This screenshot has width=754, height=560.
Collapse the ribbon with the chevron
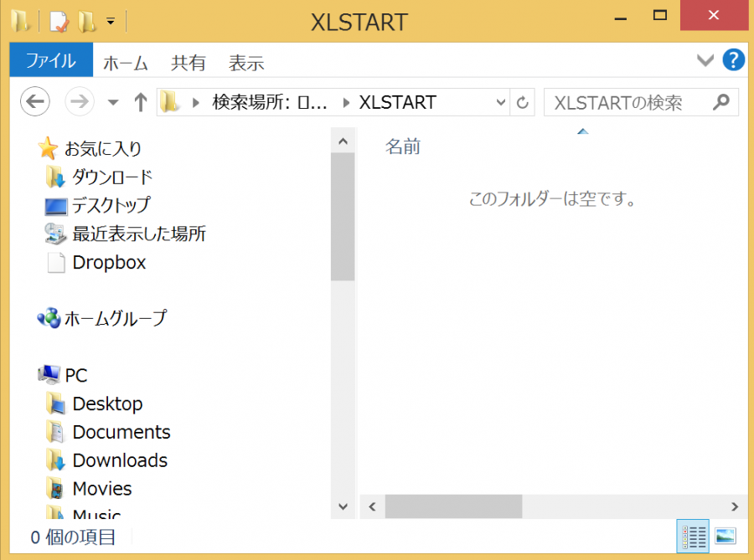point(705,60)
